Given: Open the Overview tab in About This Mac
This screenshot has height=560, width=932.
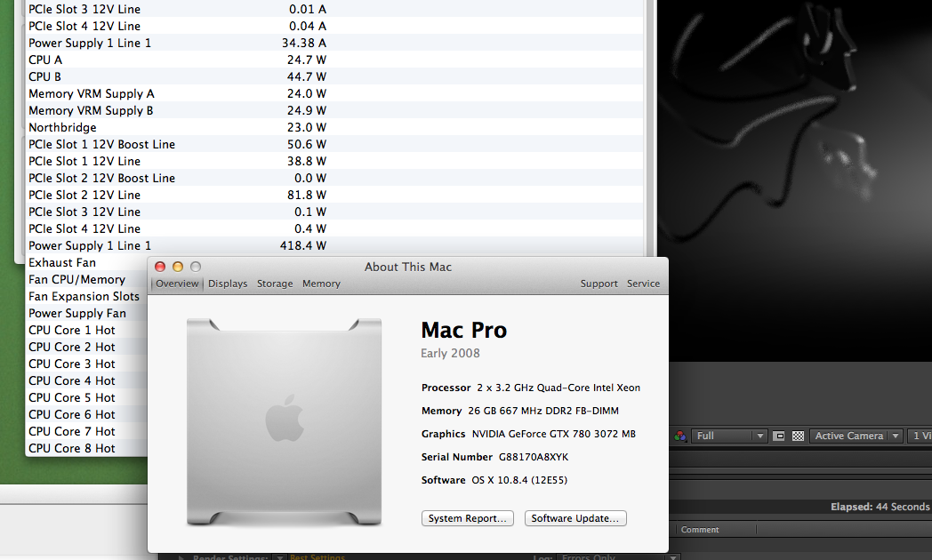Looking at the screenshot, I should pos(177,284).
